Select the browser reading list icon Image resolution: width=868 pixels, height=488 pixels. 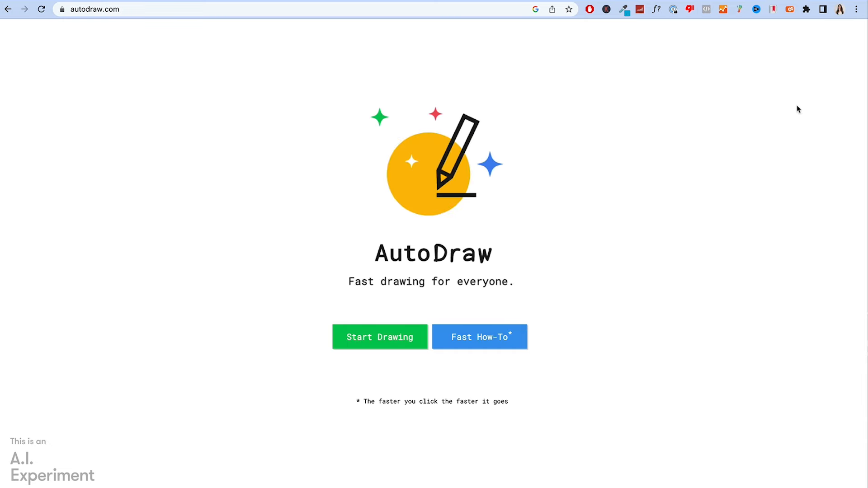pyautogui.click(x=823, y=9)
